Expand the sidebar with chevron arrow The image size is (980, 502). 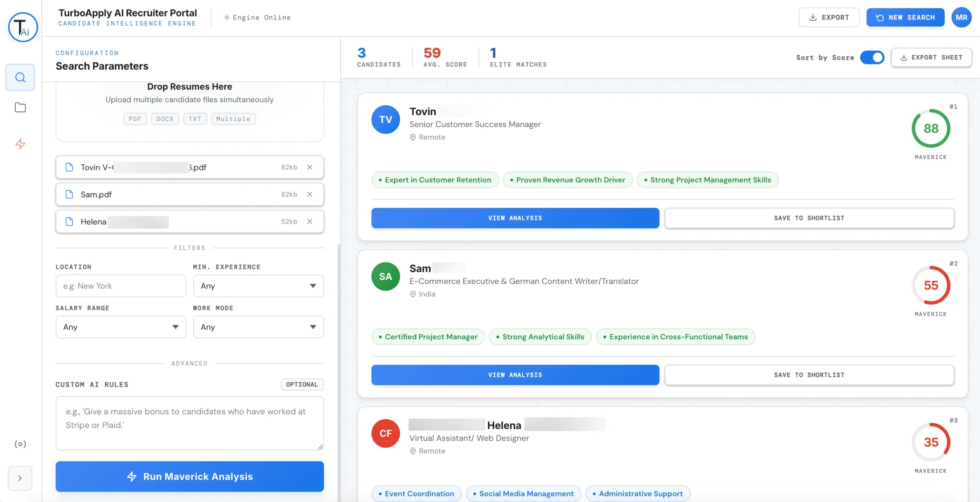(x=20, y=478)
